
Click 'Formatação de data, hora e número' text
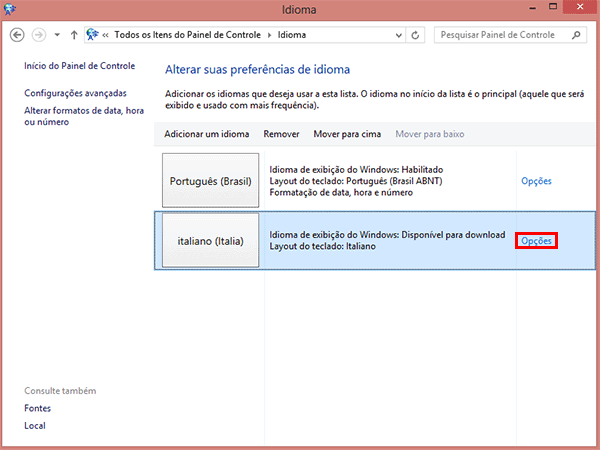pos(341,192)
